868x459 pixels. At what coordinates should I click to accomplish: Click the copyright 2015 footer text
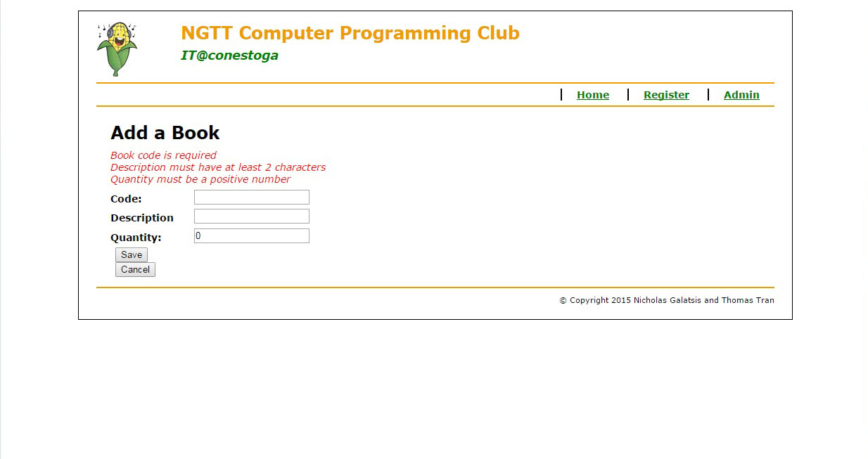(x=666, y=300)
